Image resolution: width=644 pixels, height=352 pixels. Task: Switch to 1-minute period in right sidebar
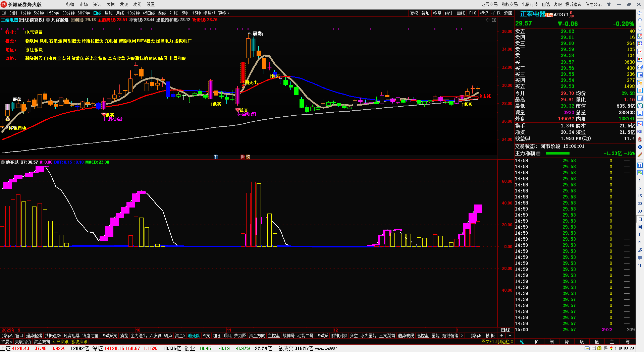pyautogui.click(x=640, y=180)
